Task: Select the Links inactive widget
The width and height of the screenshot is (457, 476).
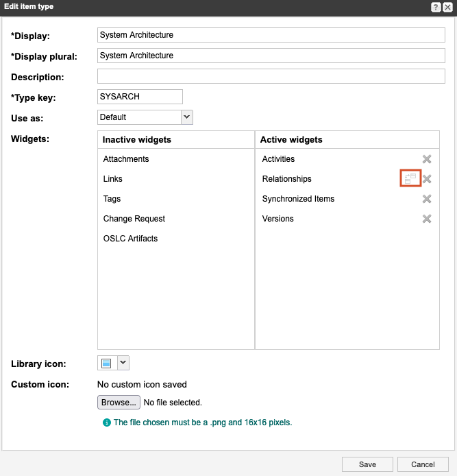Action: click(112, 179)
